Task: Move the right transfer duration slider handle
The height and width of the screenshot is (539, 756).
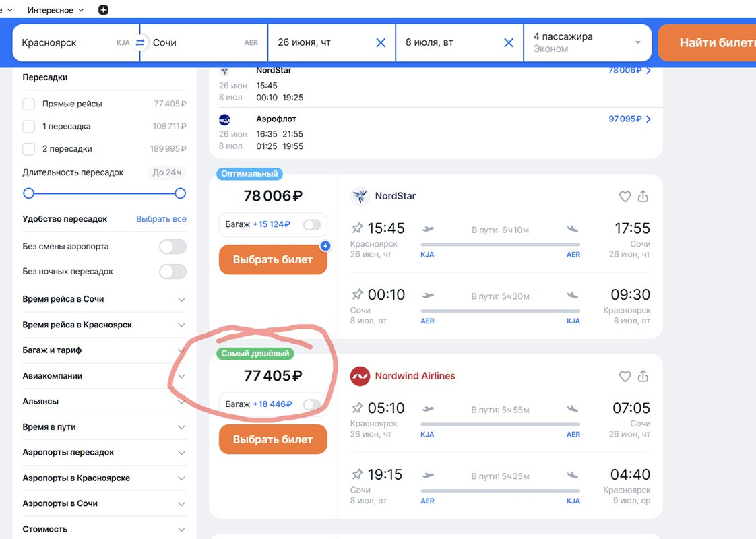Action: pos(181,194)
